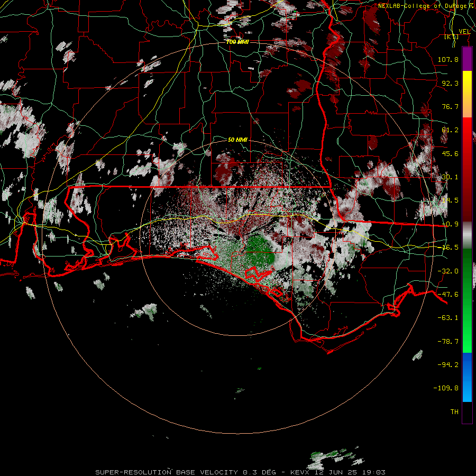Screen dimensions: 476x476
Task: Click the -47.6 velocity scale label
Action: (448, 295)
